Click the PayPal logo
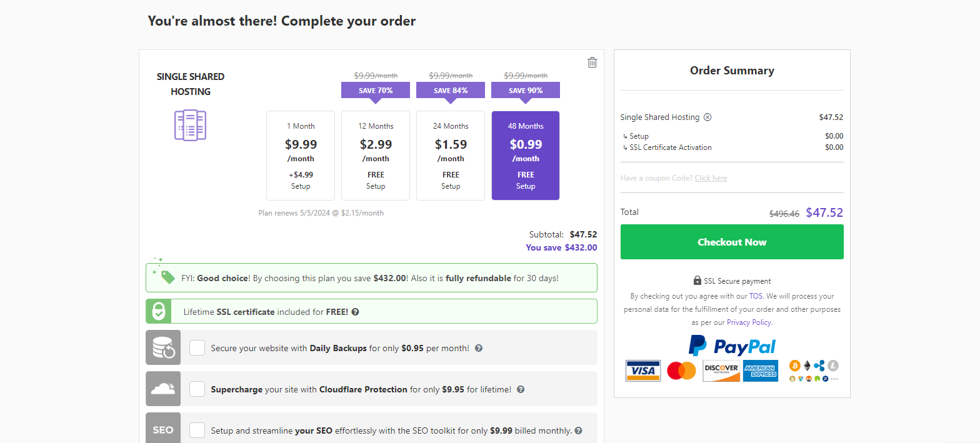980x443 pixels. point(732,346)
